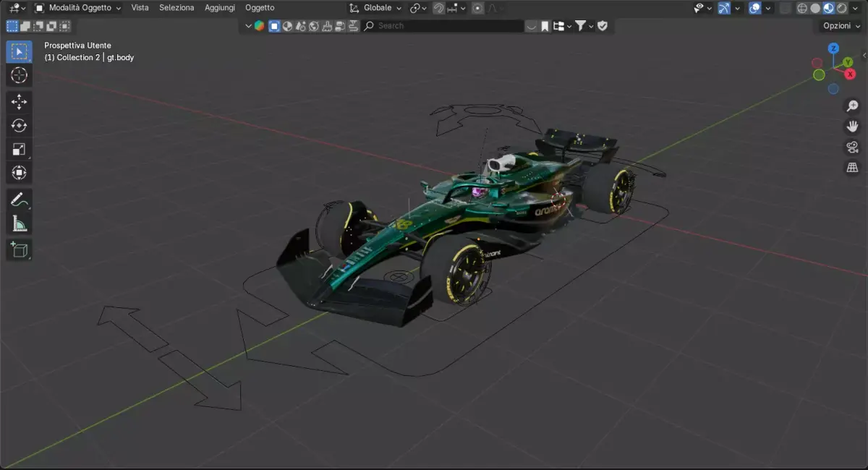Click the bookmark icon right of search

point(545,26)
